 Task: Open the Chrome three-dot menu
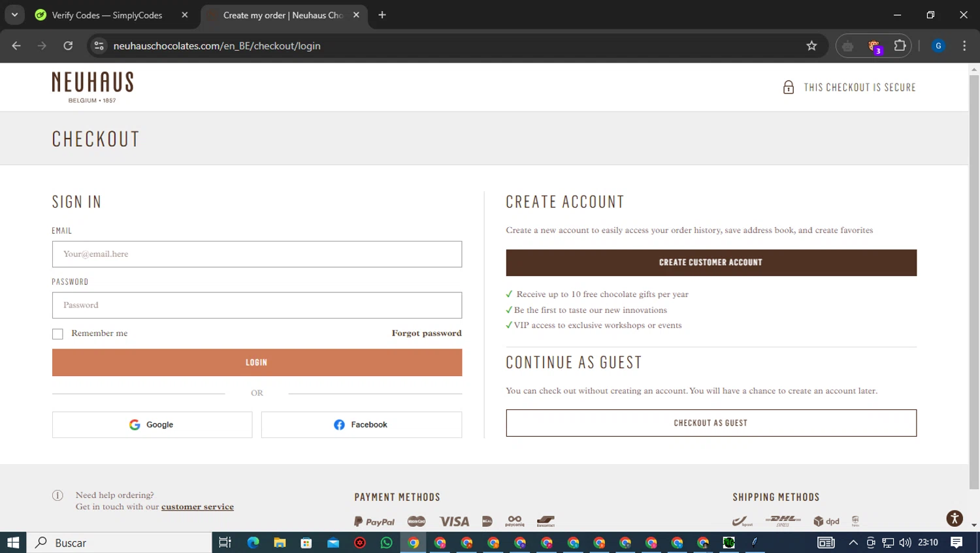click(x=964, y=46)
